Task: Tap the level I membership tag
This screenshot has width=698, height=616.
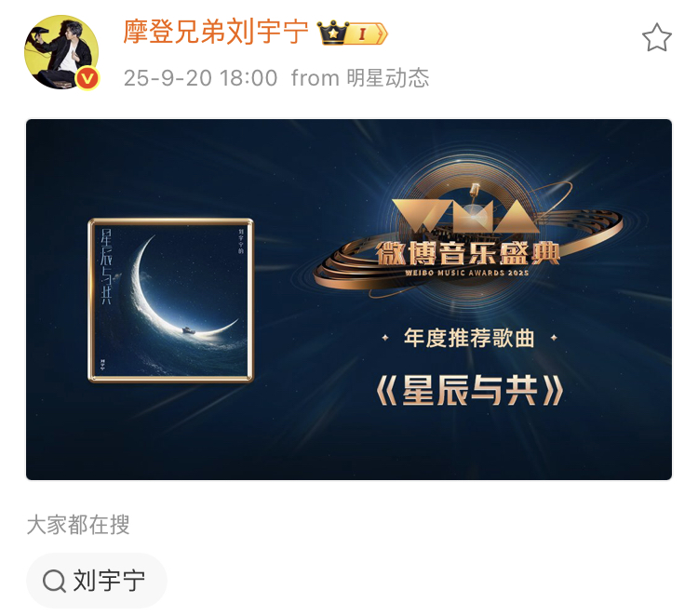Action: click(x=367, y=33)
